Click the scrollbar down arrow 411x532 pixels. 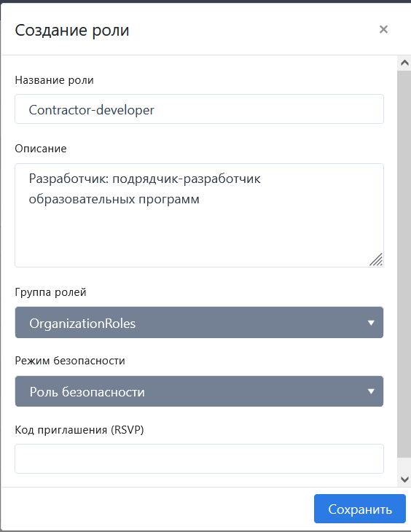(404, 480)
